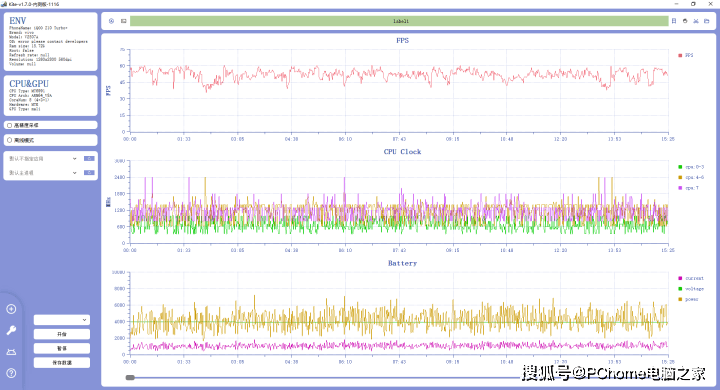Screen dimensions: 720x390
Task: Click the green label1 bar
Action: 399,21
